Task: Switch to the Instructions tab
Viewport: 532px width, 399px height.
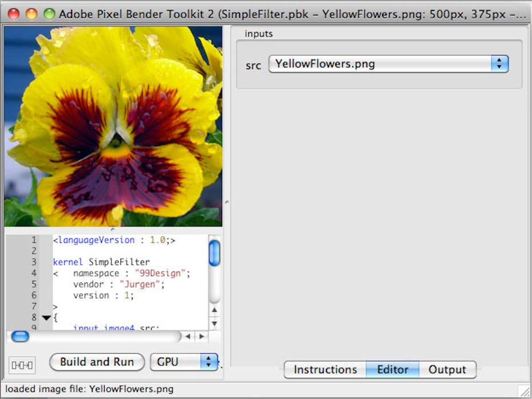Action: pos(325,370)
